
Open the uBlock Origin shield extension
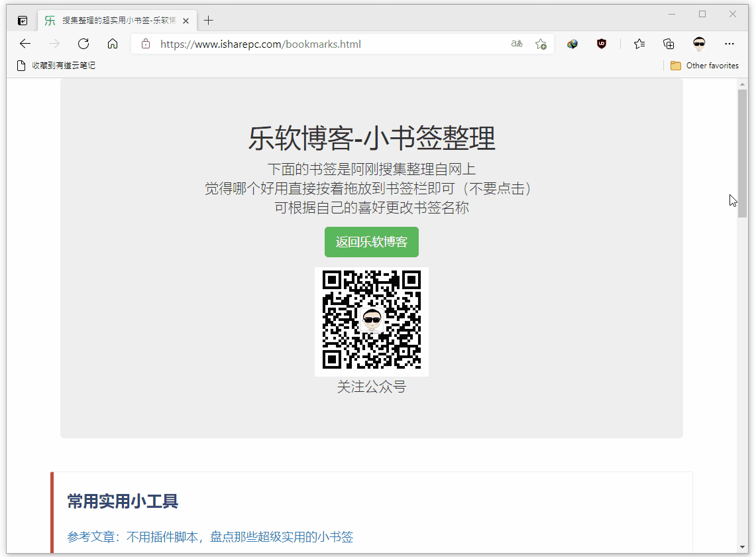coord(602,44)
